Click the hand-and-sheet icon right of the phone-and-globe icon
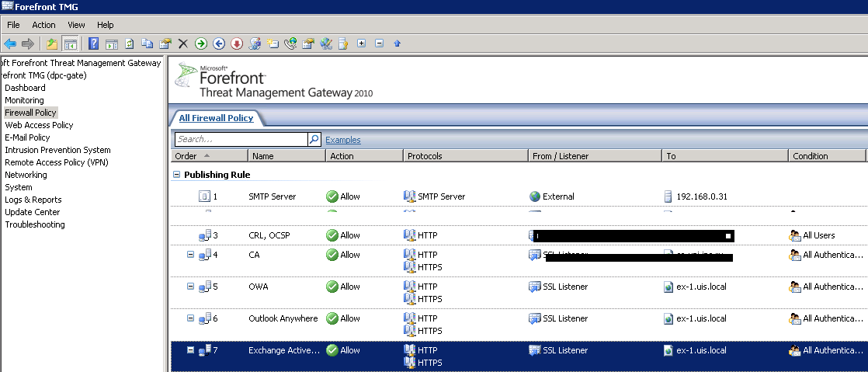Viewport: 868px width, 372px height. click(308, 43)
